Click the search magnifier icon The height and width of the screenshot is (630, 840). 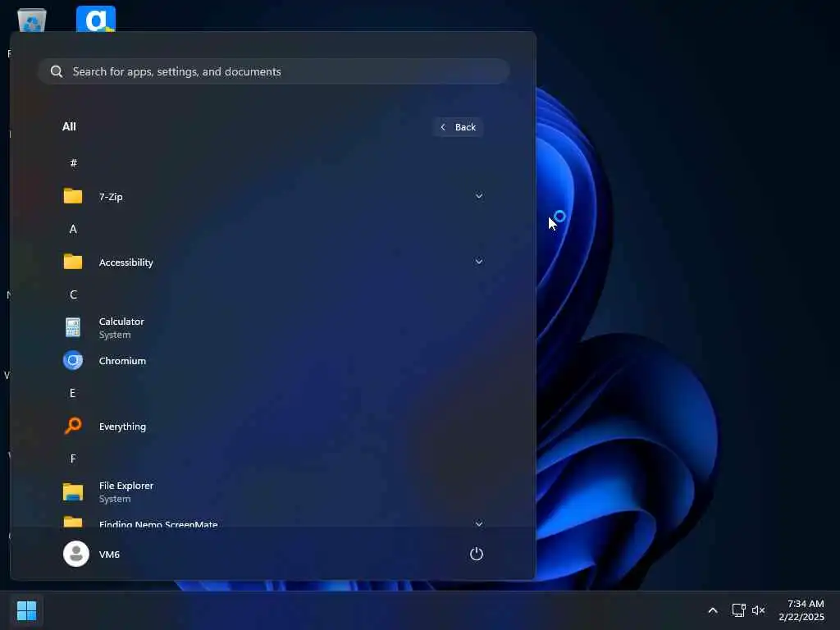pyautogui.click(x=57, y=71)
